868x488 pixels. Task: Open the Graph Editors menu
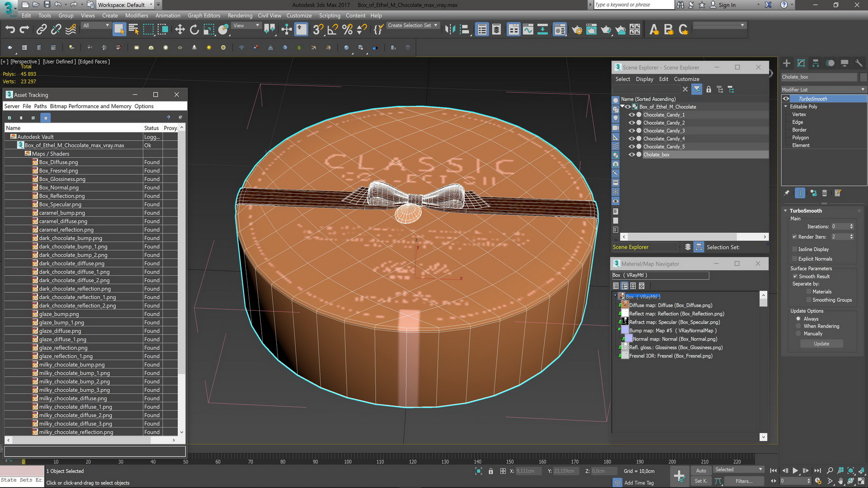(x=204, y=15)
